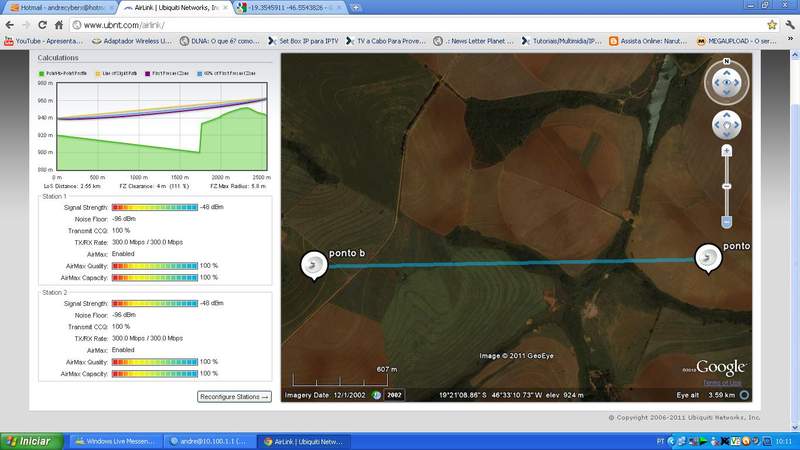Image resolution: width=800 pixels, height=450 pixels.
Task: Rotate view left on the look compass
Action: 716,83
